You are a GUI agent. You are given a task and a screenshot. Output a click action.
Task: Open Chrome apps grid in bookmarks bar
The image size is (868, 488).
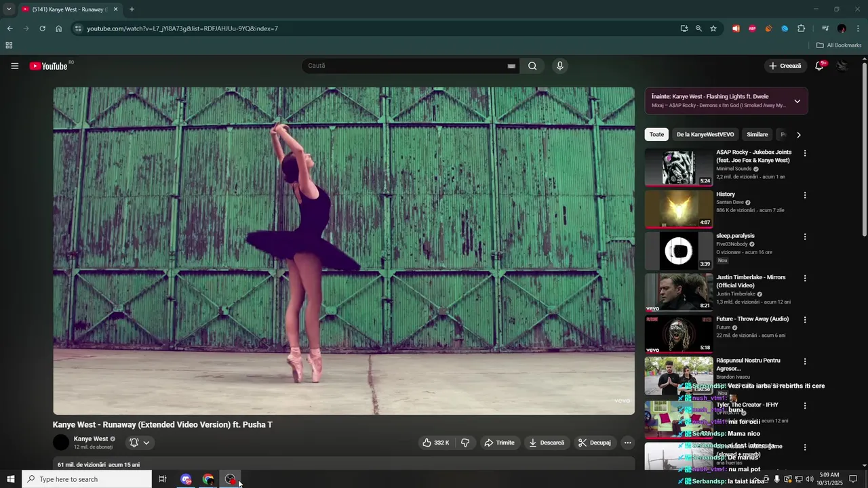9,45
